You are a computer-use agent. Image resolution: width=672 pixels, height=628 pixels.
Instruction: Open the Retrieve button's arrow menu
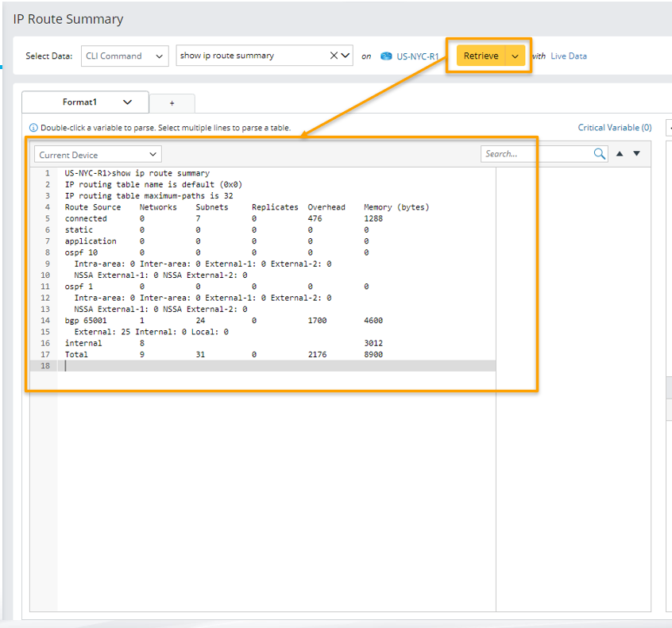(516, 56)
